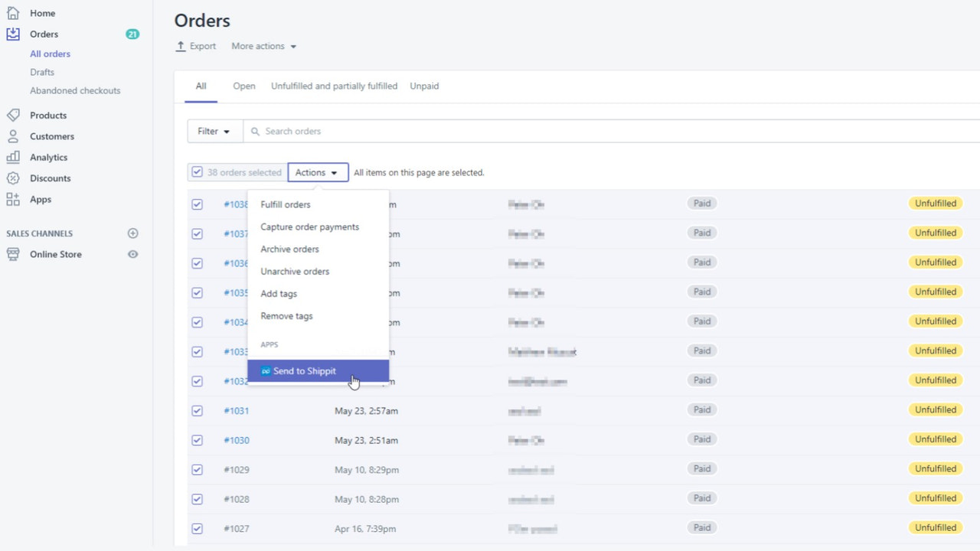Export orders using the Export icon
Screen dimensions: 980x551
179,46
